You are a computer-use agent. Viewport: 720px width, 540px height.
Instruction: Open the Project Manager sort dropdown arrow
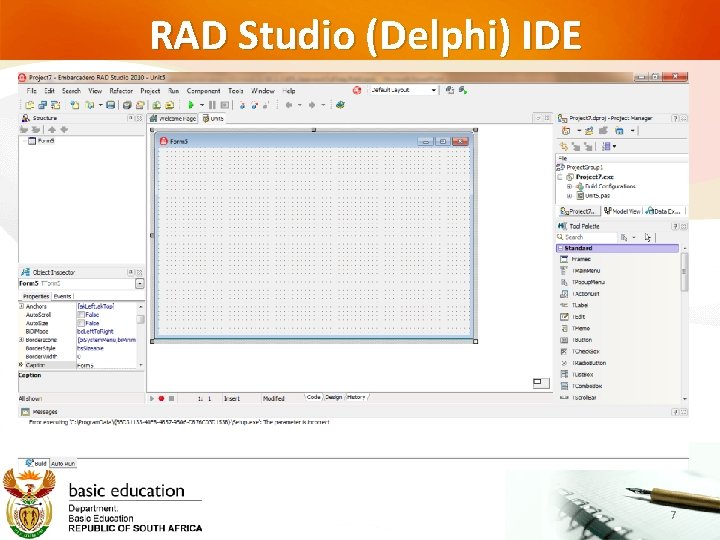614,146
